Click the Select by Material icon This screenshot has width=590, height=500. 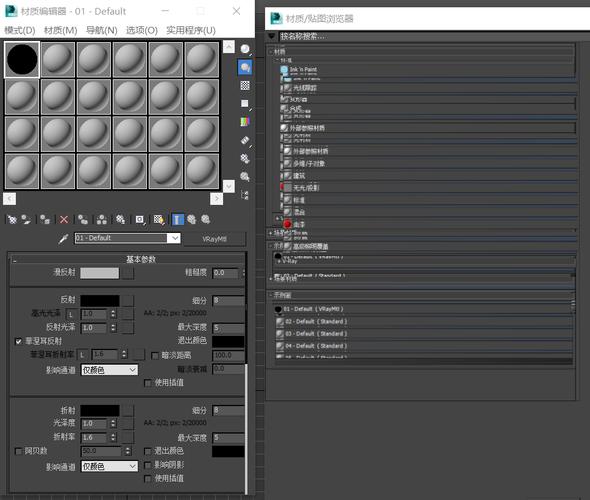tap(245, 176)
